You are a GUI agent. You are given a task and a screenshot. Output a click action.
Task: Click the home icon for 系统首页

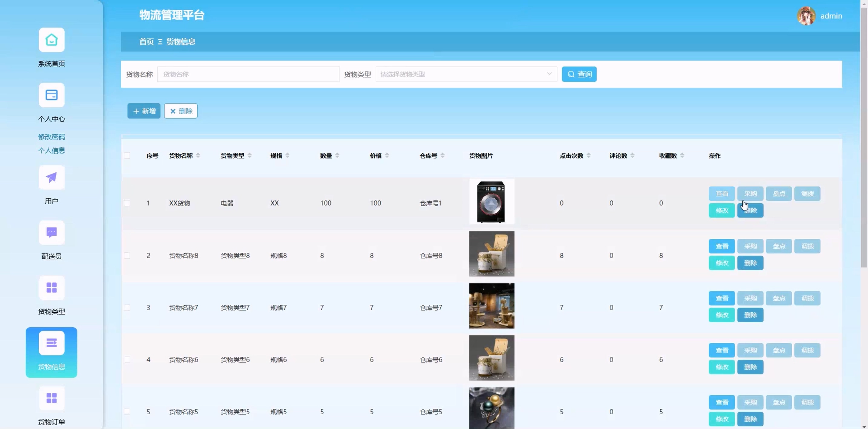tap(51, 40)
